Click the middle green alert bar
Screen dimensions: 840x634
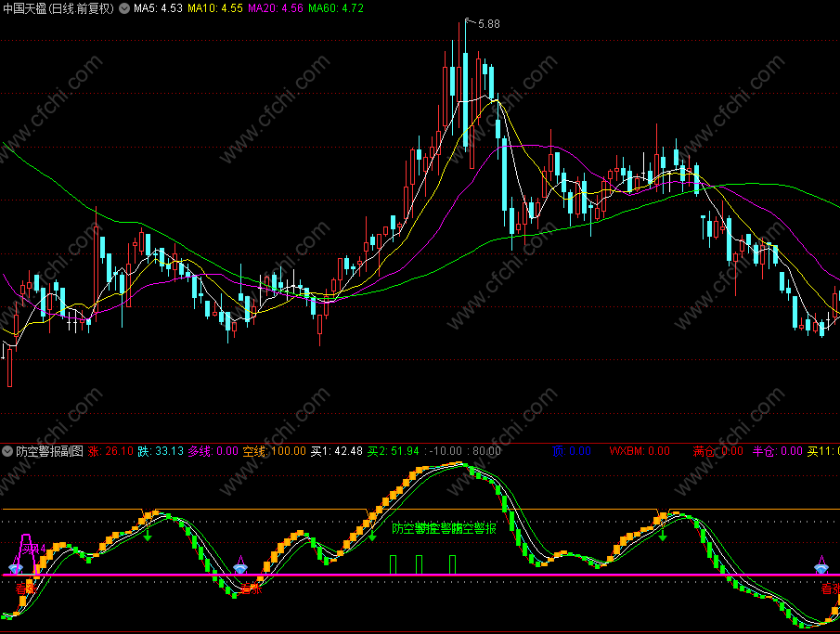(419, 565)
